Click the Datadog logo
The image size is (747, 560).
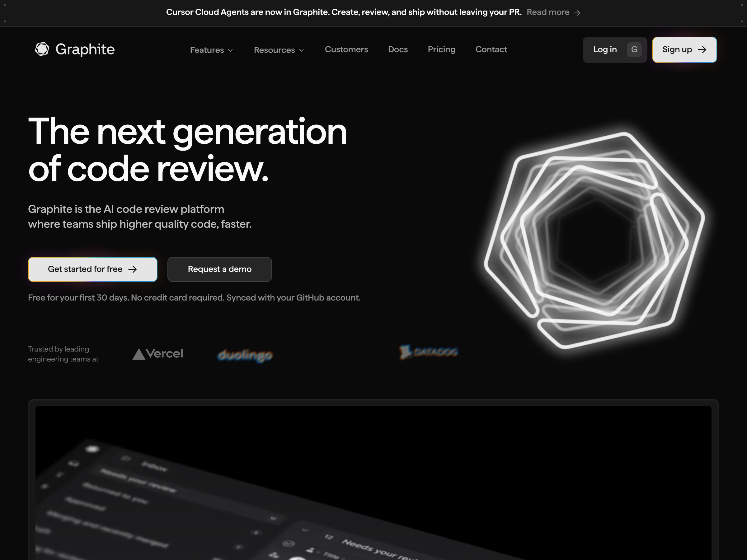(429, 352)
